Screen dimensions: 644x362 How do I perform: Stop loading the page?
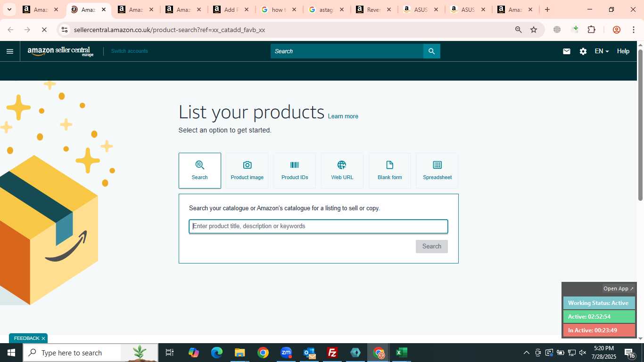point(44,30)
